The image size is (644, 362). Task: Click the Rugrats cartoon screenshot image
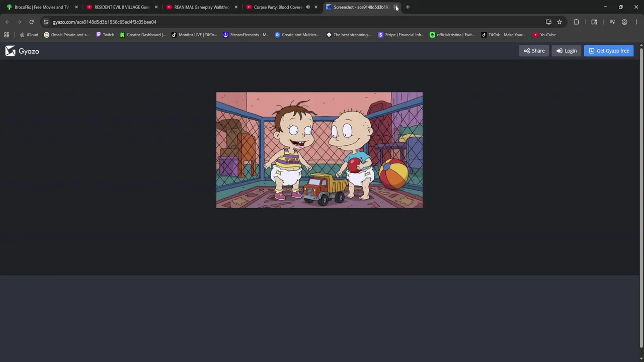tap(319, 150)
